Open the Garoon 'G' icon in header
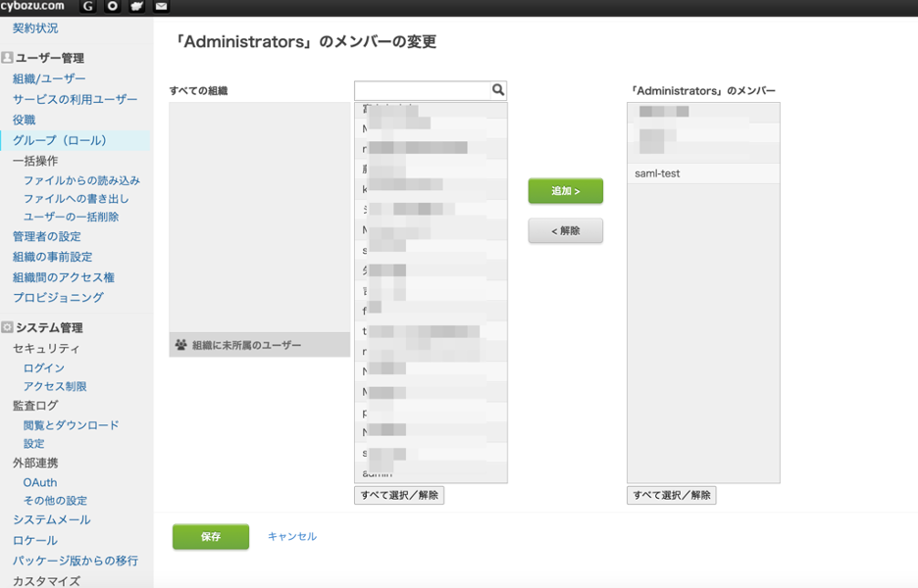918x588 pixels. click(88, 7)
